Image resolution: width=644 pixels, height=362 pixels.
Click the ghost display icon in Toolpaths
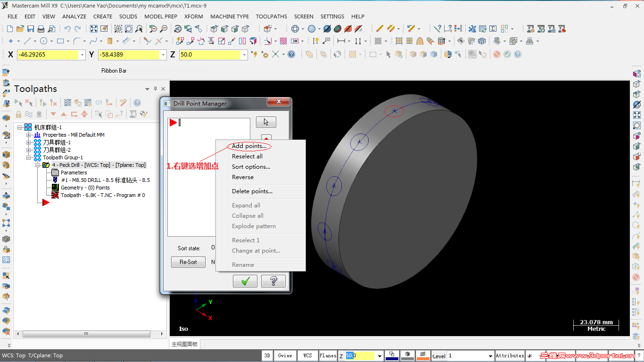pyautogui.click(x=39, y=114)
